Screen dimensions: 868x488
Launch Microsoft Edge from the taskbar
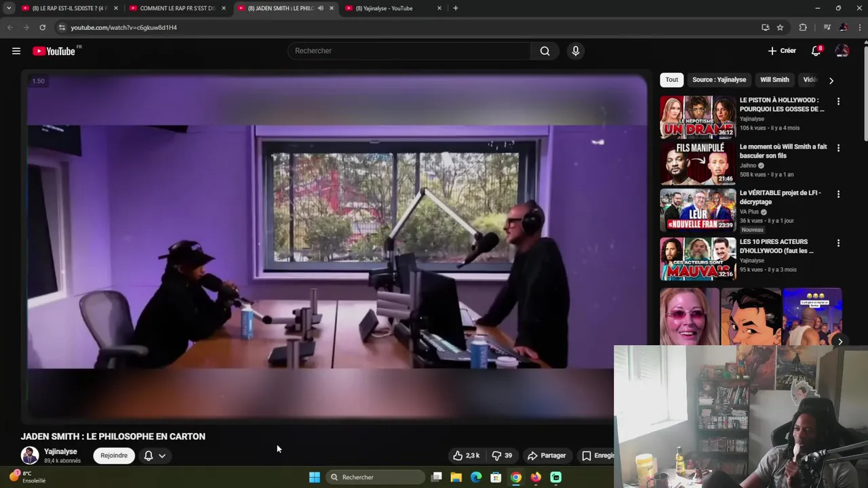[476, 477]
